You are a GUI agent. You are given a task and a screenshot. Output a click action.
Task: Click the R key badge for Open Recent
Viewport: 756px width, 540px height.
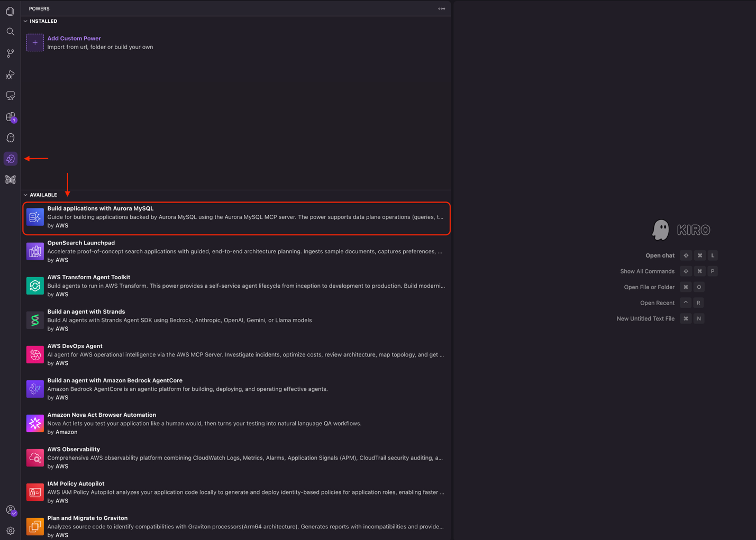[x=698, y=303]
